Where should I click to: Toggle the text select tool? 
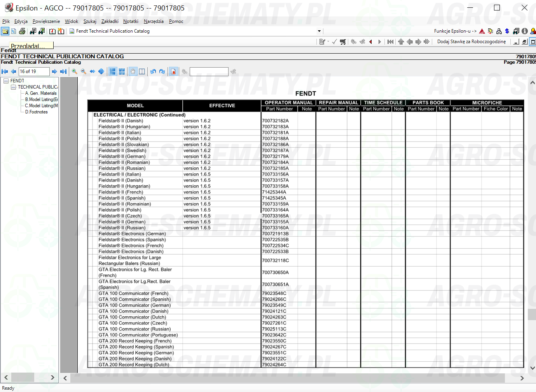coord(142,71)
